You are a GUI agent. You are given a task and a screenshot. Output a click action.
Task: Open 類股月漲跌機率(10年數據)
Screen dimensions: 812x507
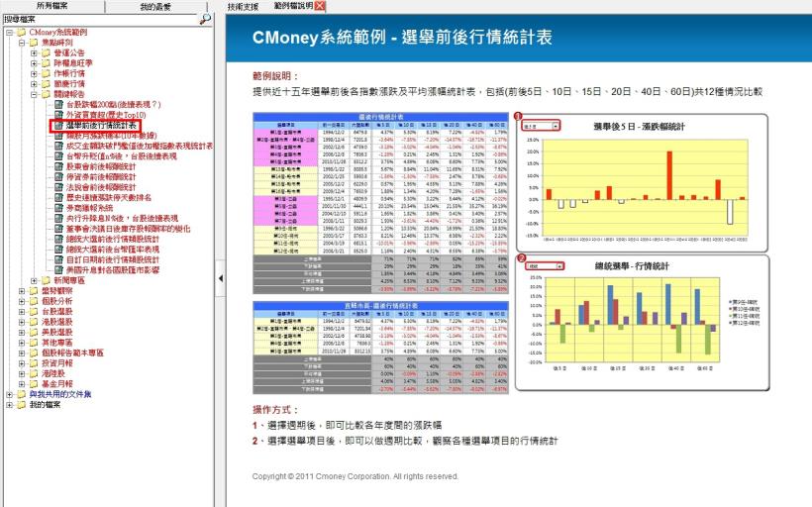[x=111, y=136]
